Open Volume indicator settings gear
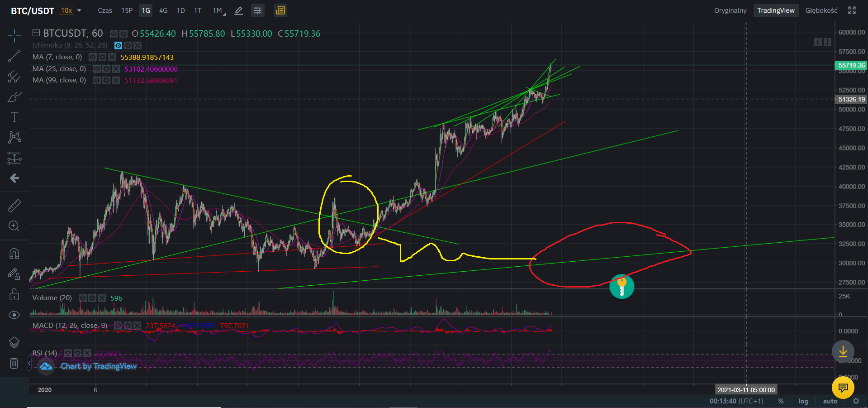 point(92,298)
